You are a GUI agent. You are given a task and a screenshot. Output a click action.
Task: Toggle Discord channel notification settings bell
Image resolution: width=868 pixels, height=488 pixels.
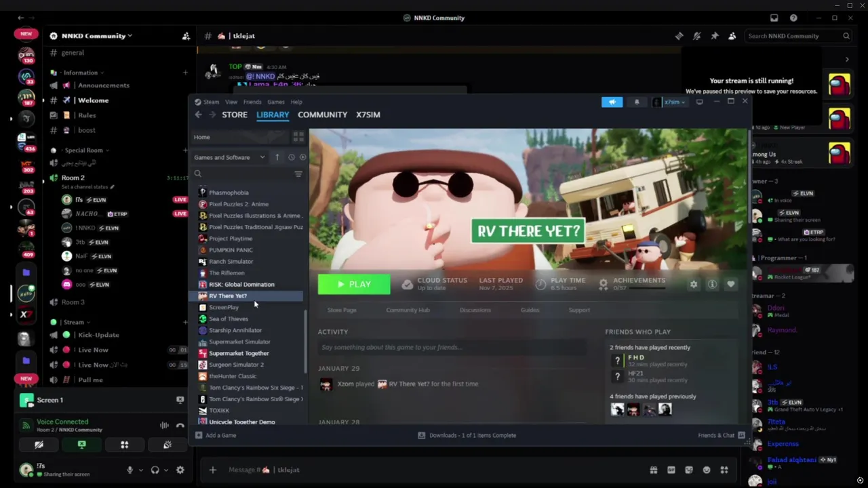(x=696, y=36)
